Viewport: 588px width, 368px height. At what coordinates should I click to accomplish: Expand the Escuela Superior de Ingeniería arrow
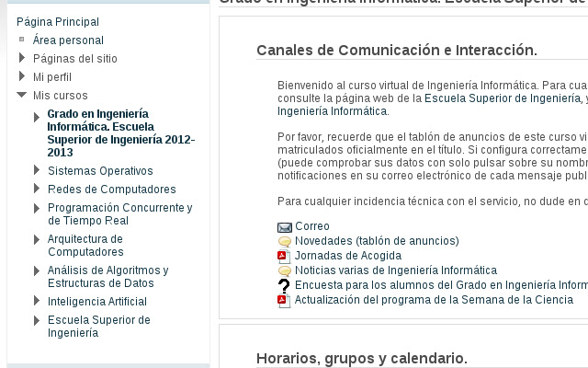[37, 320]
